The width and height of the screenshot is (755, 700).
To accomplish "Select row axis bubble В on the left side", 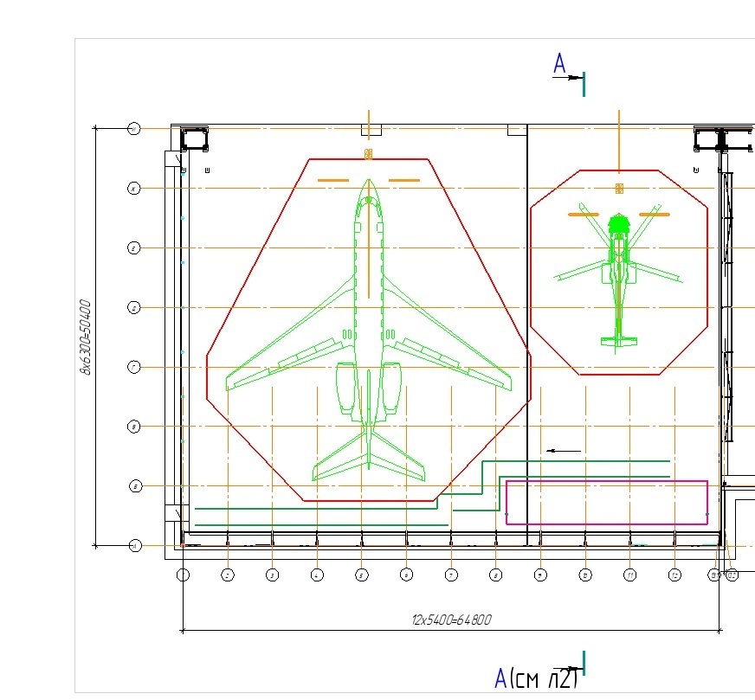I will click(x=134, y=427).
